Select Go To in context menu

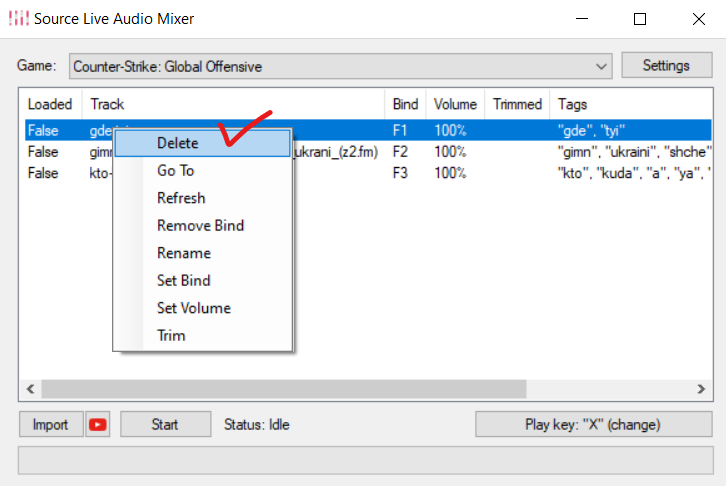tap(176, 171)
